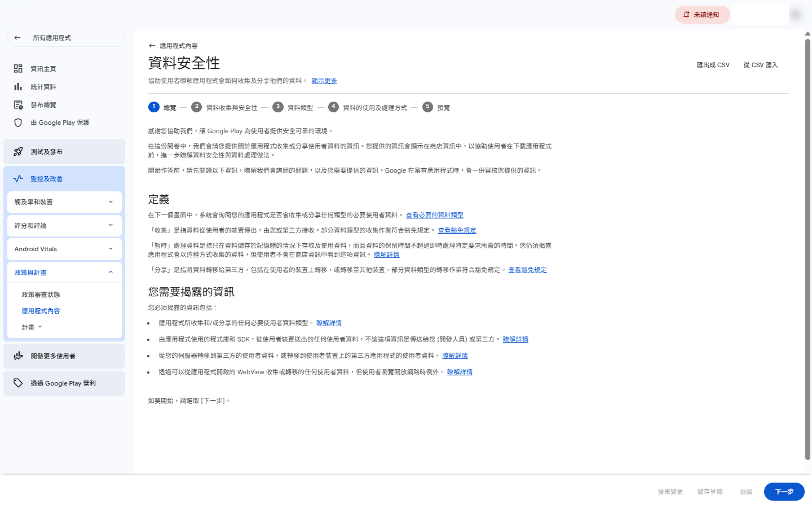Click the 所有應用程式 button
Image resolution: width=812 pixels, height=508 pixels.
coord(66,38)
